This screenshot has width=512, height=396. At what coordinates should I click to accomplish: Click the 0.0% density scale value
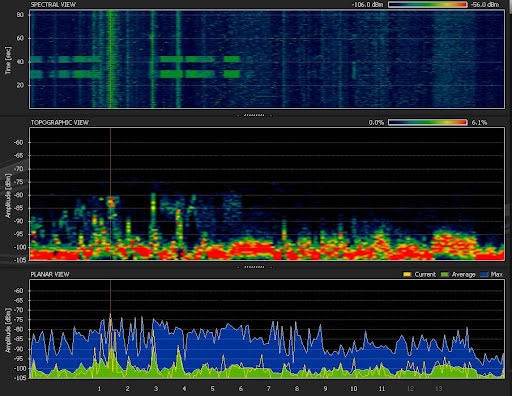pos(376,122)
